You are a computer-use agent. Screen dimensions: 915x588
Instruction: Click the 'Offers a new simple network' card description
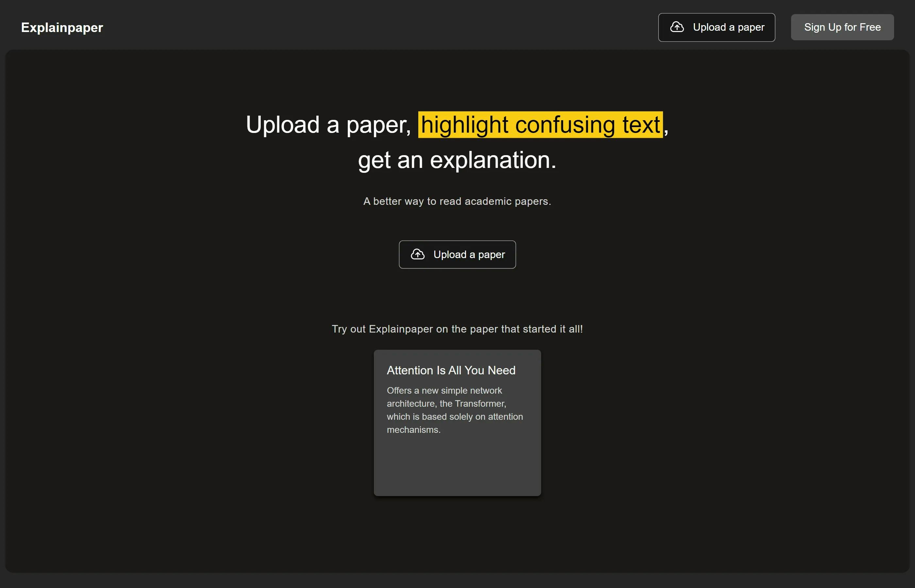pos(455,410)
